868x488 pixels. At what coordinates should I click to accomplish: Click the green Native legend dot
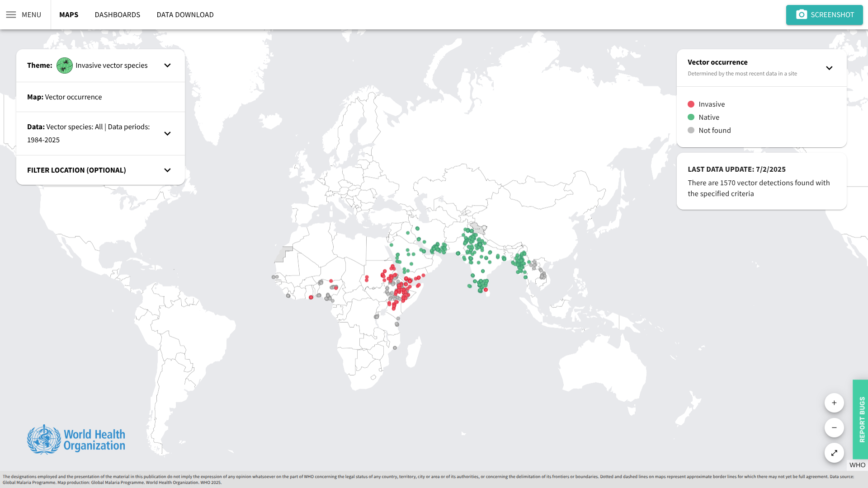[x=691, y=117]
